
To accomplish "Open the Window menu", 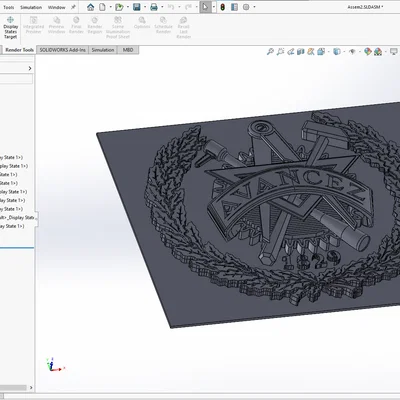I will (57, 7).
